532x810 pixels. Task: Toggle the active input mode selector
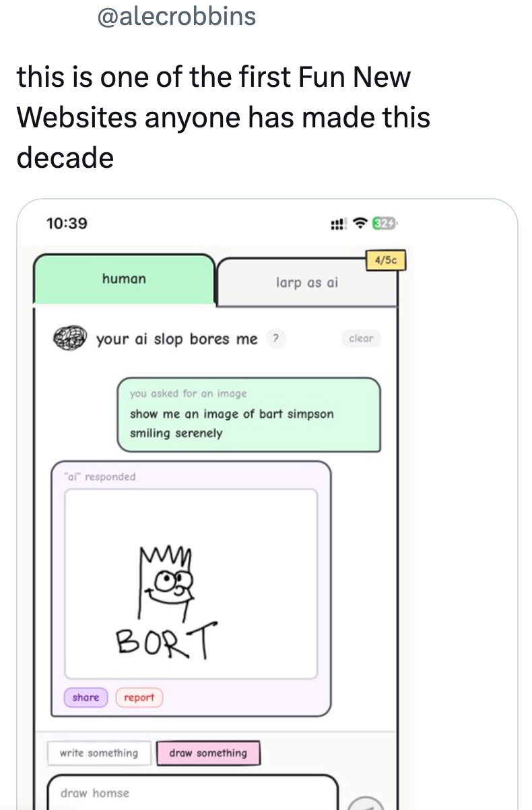209,753
